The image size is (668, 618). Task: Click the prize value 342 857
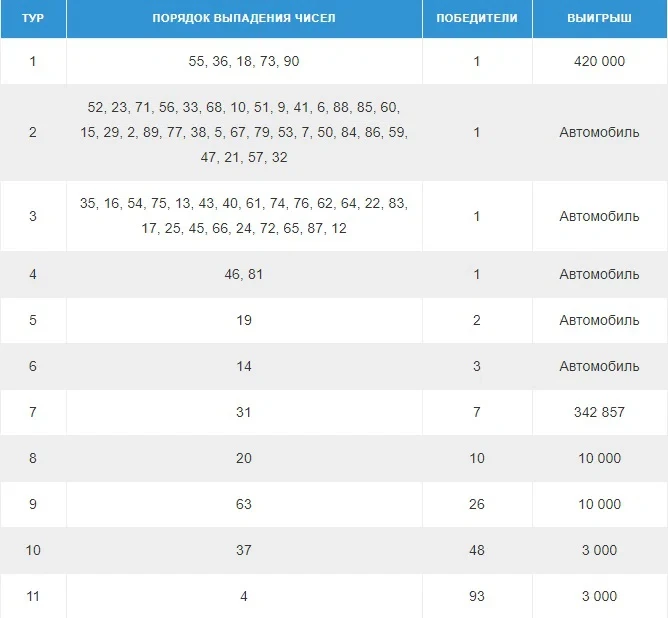point(599,412)
